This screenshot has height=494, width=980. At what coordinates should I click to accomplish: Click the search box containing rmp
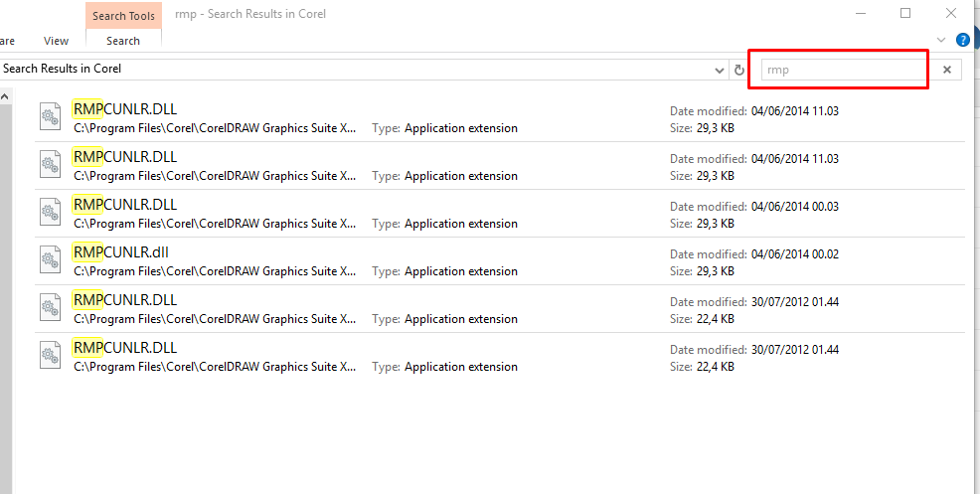845,70
